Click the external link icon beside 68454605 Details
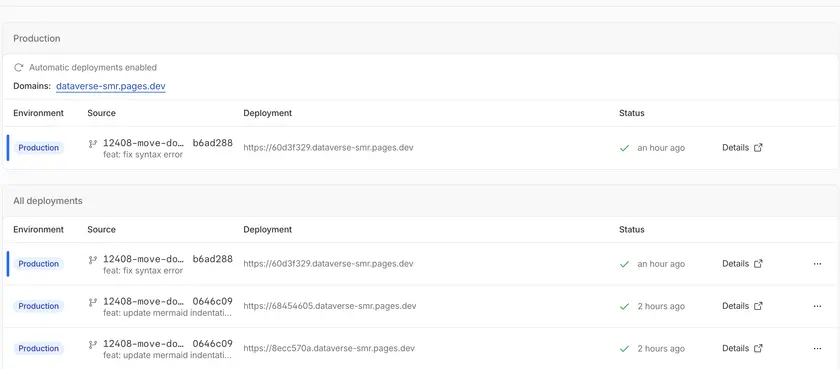This screenshot has height=369, width=840. coord(758,306)
